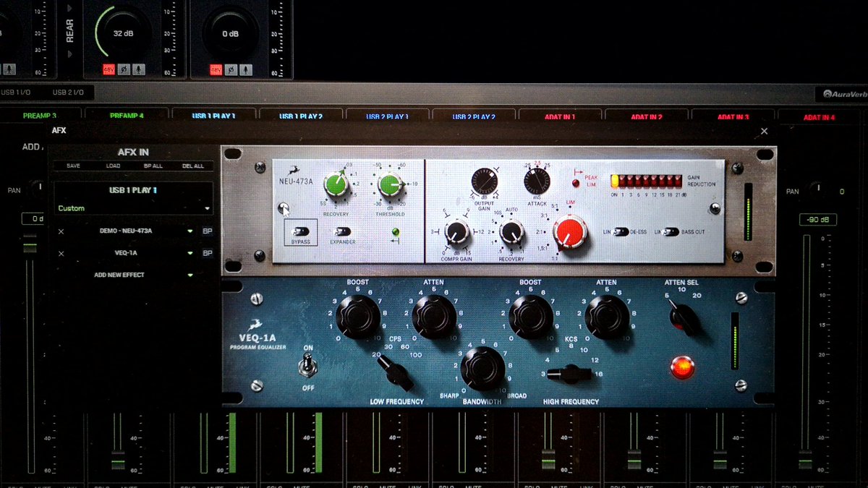
Task: Click the red ratio knob on NEU-473A
Action: (x=569, y=233)
